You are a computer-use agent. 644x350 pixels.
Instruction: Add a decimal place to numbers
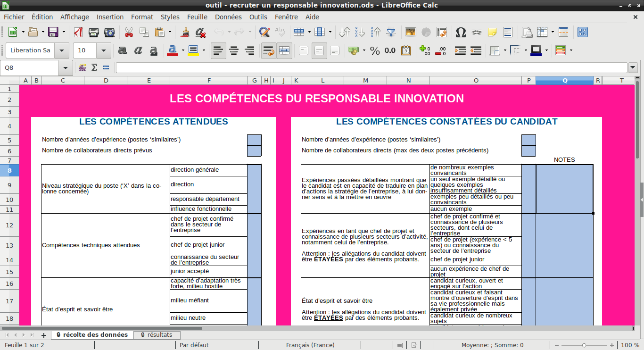[424, 50]
